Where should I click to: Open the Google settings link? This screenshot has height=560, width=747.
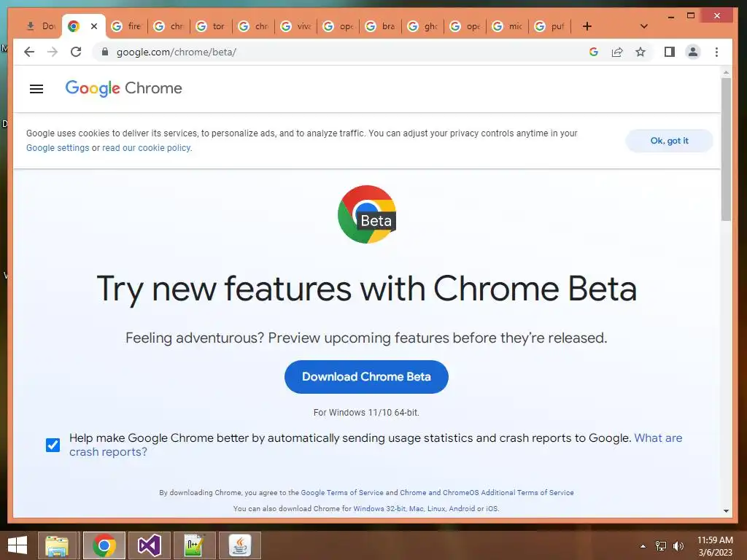click(58, 148)
